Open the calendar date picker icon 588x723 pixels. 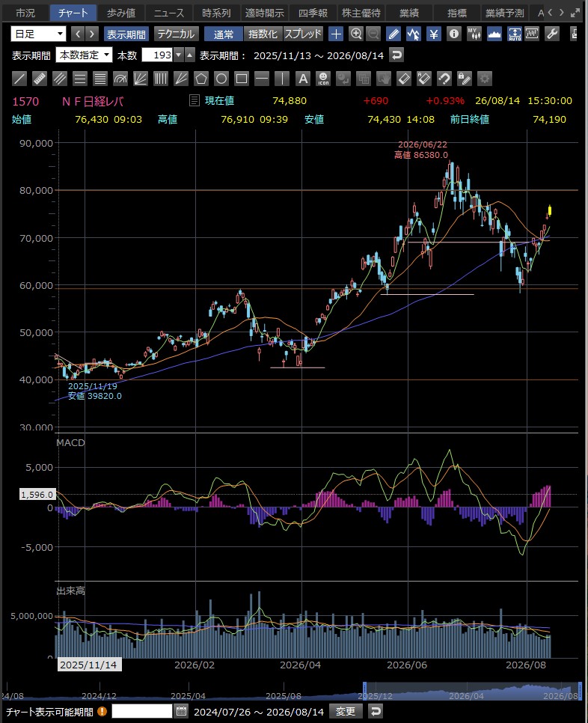[182, 712]
